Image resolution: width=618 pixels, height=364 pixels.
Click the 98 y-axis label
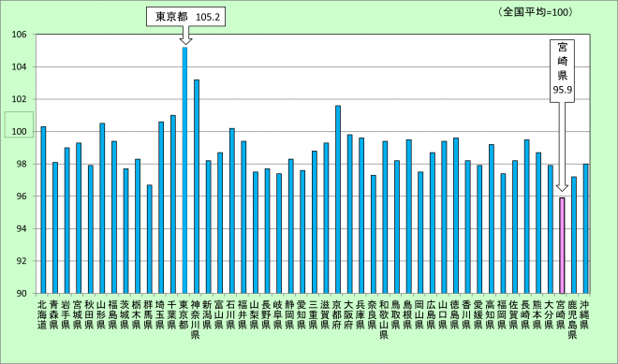point(22,164)
